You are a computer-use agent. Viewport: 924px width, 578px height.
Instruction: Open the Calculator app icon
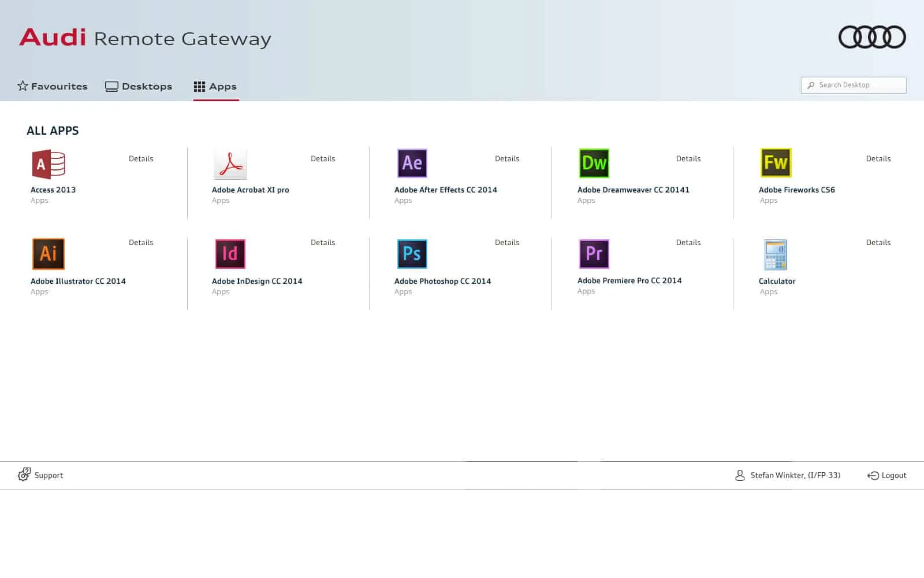pyautogui.click(x=776, y=255)
